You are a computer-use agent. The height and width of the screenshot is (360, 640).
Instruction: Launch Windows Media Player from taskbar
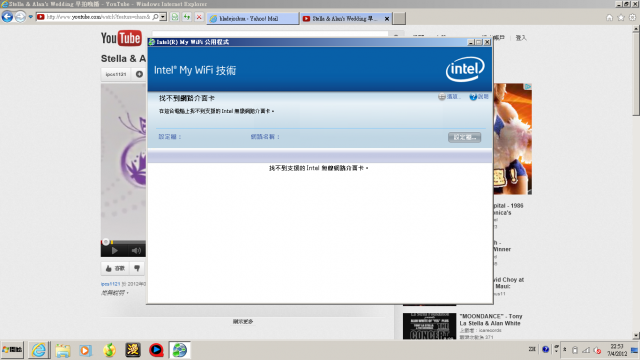85,350
